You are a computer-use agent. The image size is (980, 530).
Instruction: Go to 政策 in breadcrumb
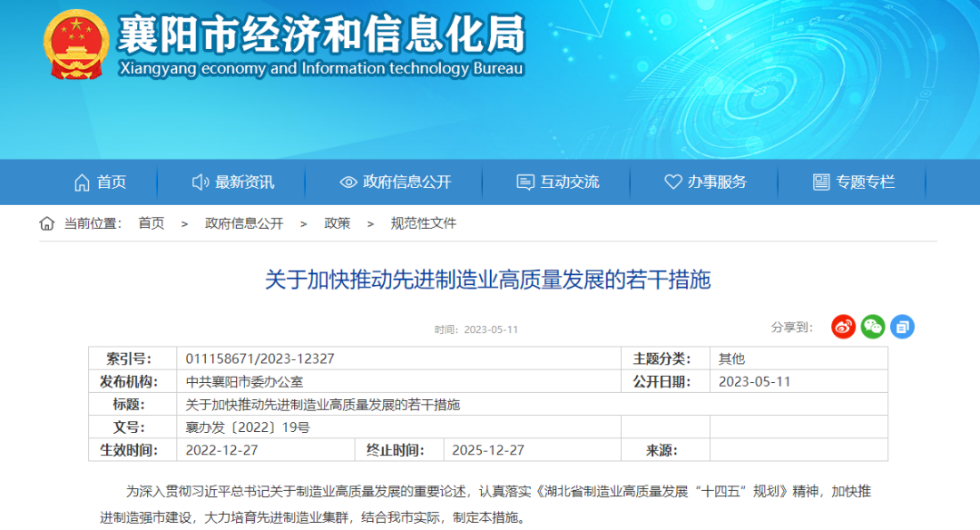click(x=337, y=224)
